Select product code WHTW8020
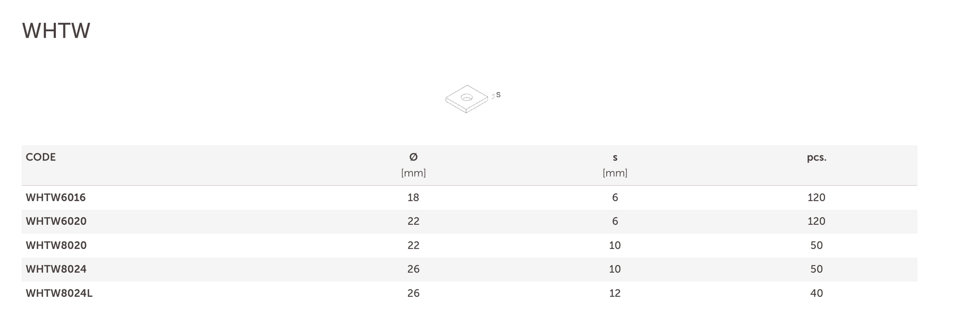The width and height of the screenshot is (980, 333). coord(56,245)
